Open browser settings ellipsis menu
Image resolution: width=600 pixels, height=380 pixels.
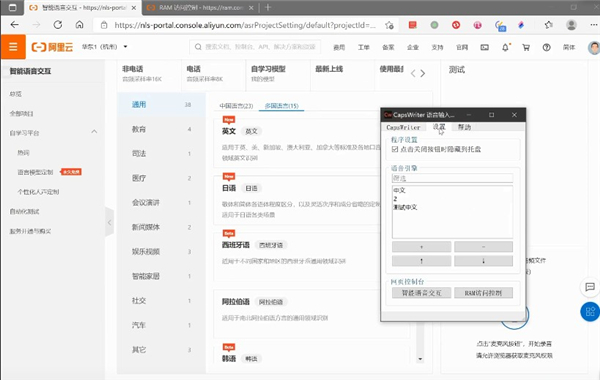593,25
